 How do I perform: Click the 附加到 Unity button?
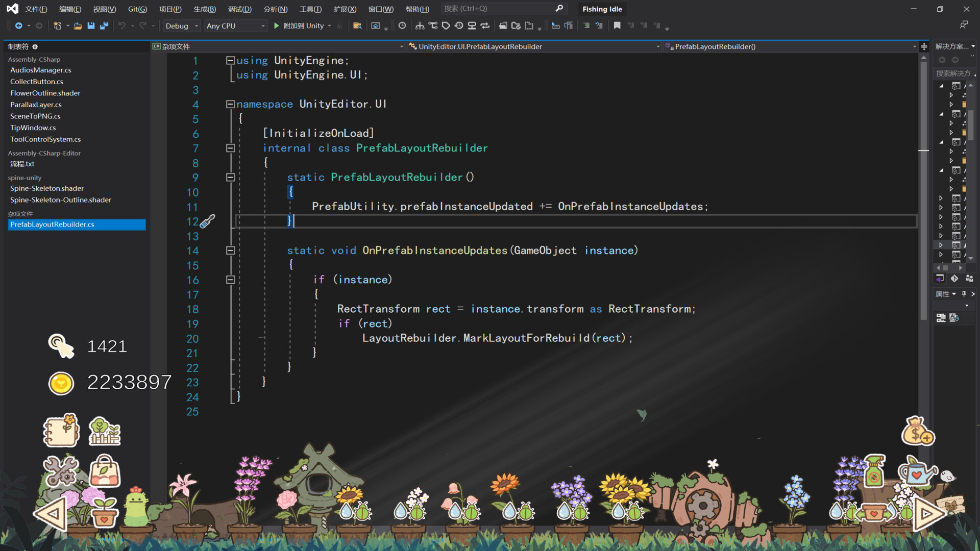pos(301,26)
